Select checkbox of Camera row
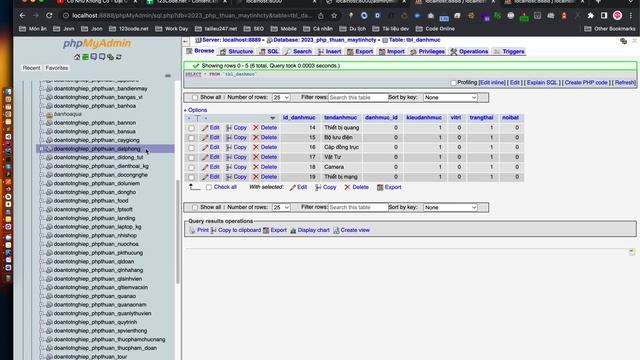This screenshot has width=640, height=360. tap(191, 167)
